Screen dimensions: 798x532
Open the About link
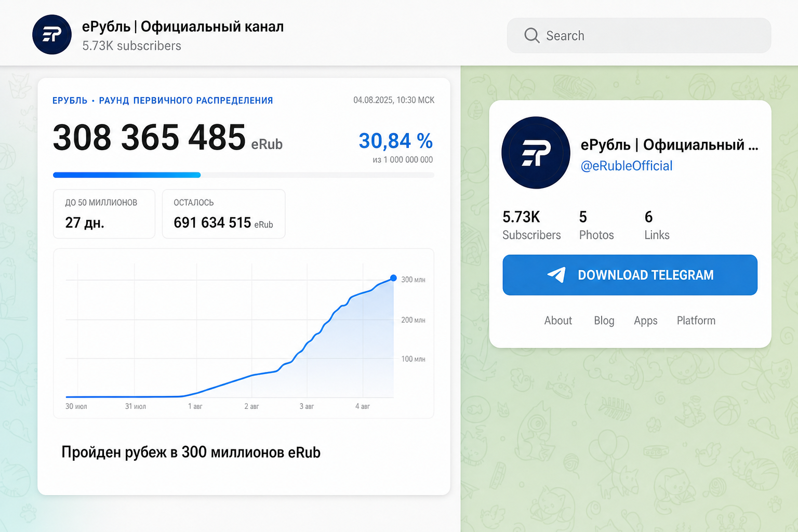[558, 321]
